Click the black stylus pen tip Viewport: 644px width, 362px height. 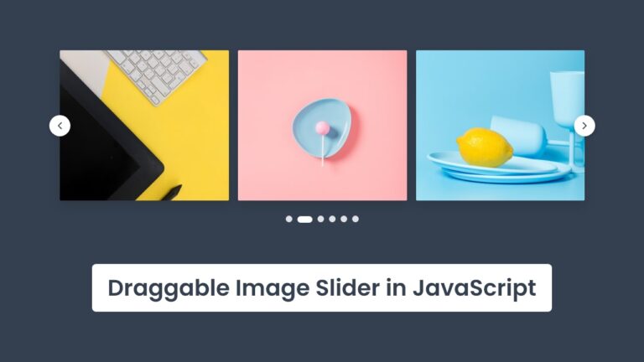(x=173, y=193)
